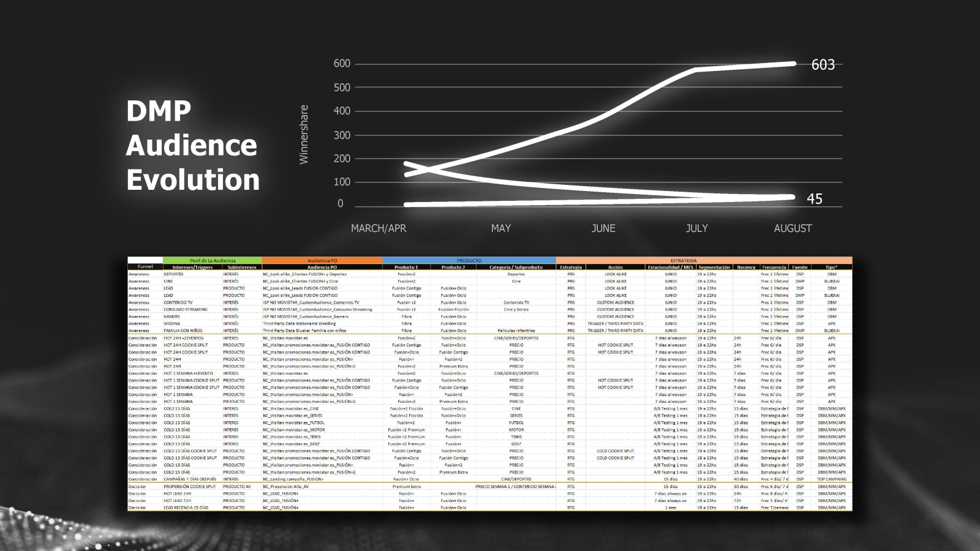Click the '200' y-axis tick label
980x551 pixels.
(342, 158)
